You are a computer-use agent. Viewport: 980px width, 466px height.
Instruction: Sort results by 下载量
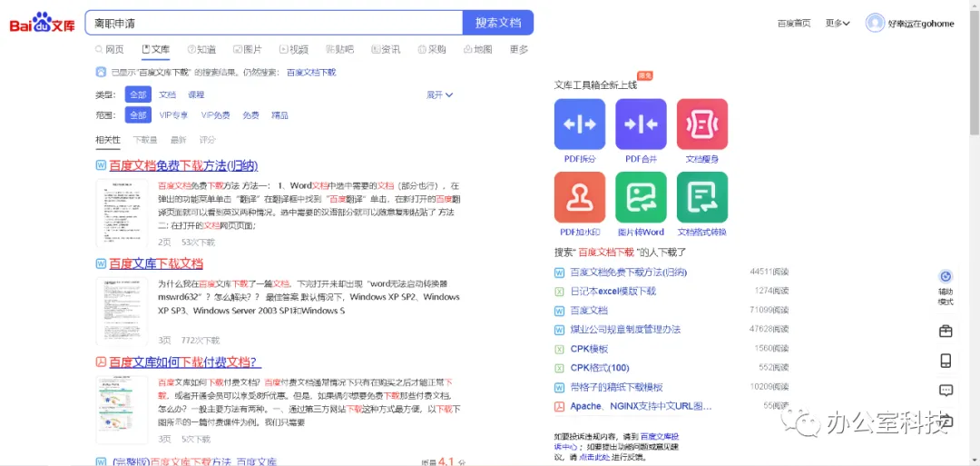coord(145,140)
